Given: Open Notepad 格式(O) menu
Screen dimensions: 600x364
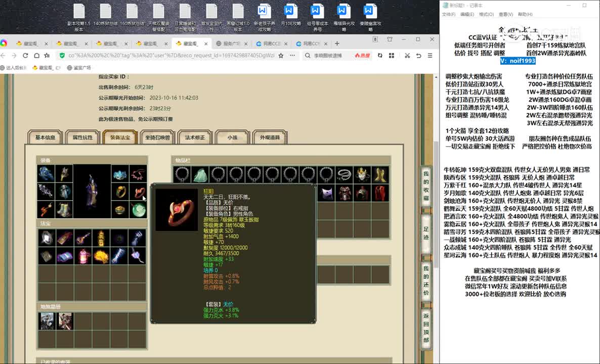Looking at the screenshot, I should 486,14.
